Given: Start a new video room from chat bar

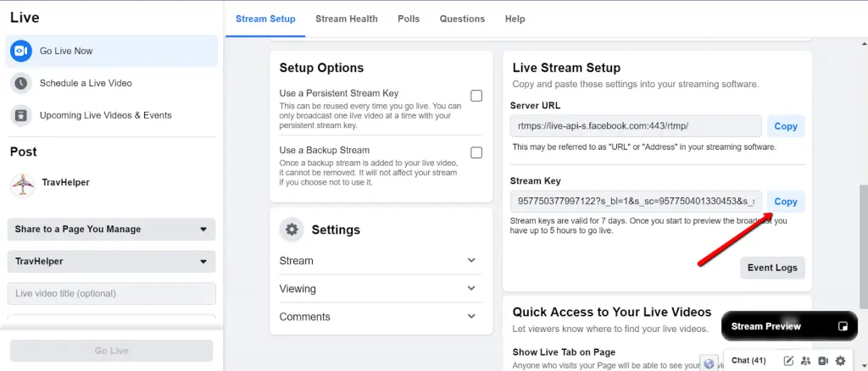Looking at the screenshot, I should [x=822, y=361].
